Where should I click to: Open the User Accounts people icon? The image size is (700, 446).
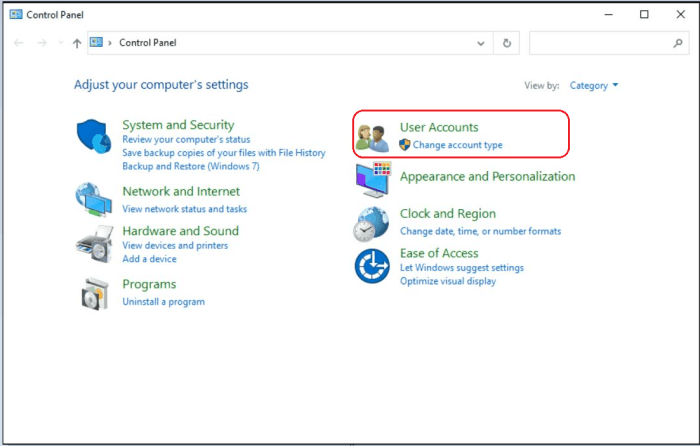point(373,138)
